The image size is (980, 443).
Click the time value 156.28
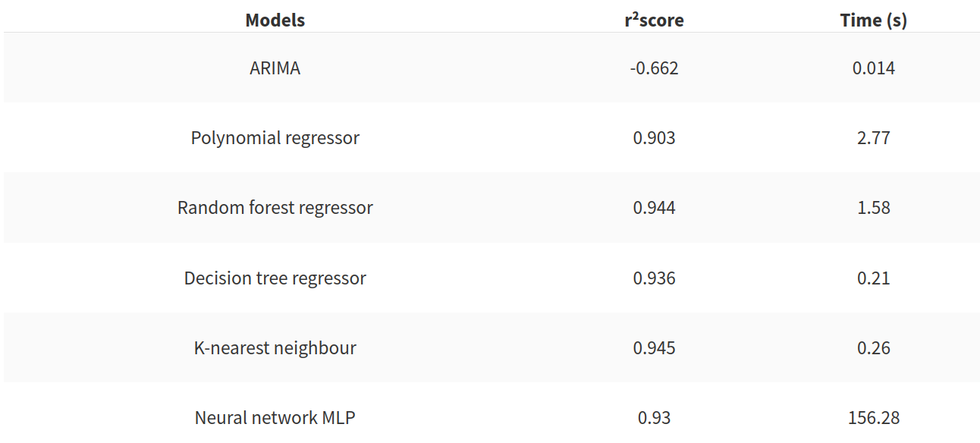[x=873, y=418]
